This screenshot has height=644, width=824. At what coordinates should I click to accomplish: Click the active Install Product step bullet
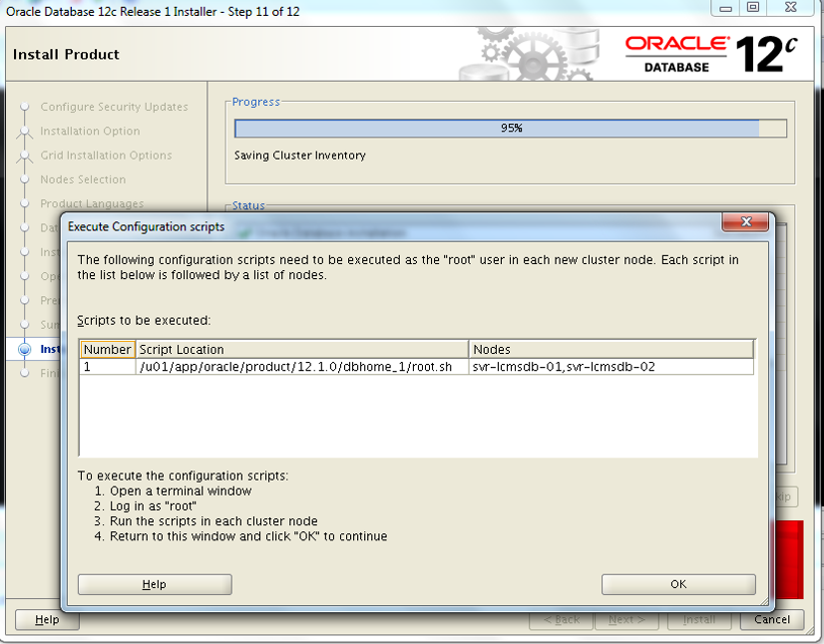24,349
